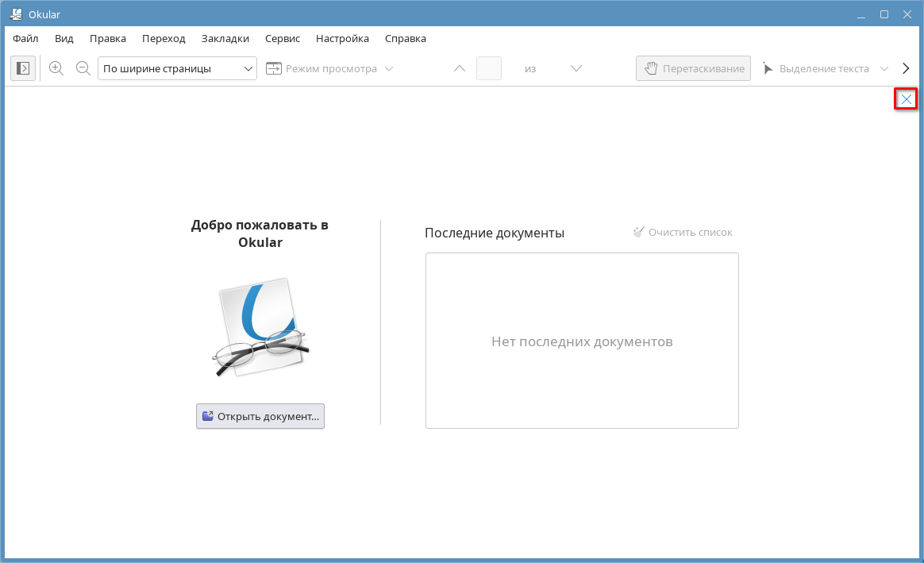The image size is (924, 563).
Task: Open the 'Настройка' menu
Action: click(x=342, y=38)
